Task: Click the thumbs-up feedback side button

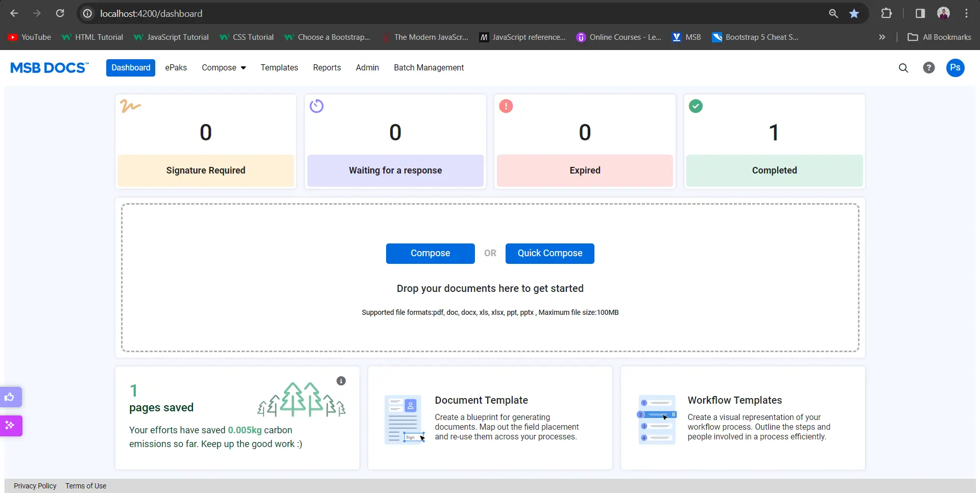Action: click(10, 397)
